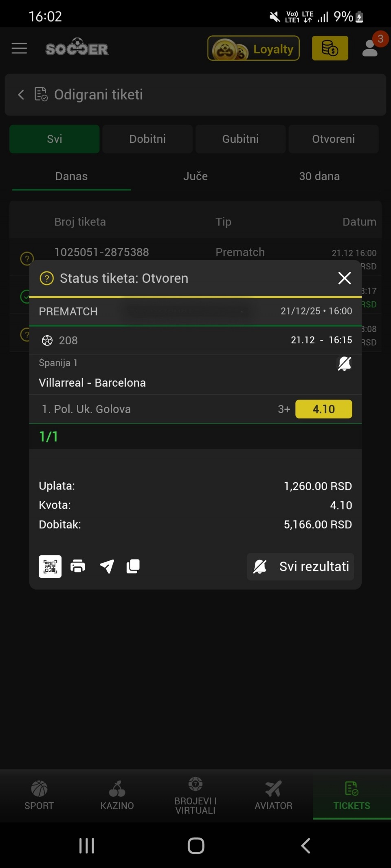Share ticket via paper plane icon

coord(107,566)
